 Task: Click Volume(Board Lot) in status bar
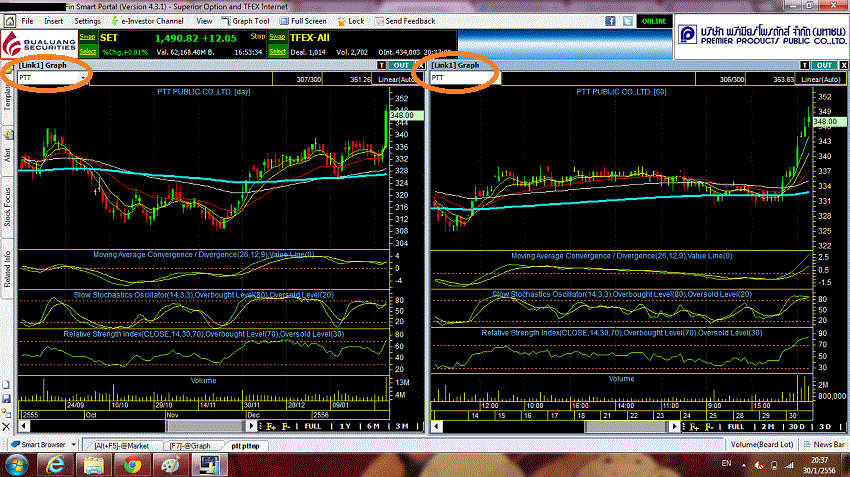762,444
